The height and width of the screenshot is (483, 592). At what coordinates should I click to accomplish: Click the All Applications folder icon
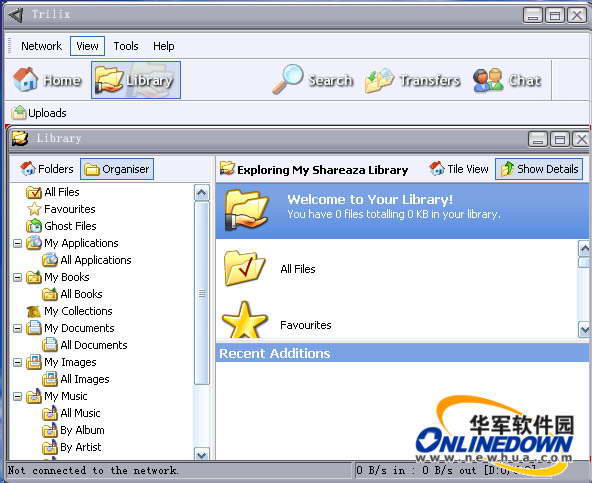(x=50, y=260)
